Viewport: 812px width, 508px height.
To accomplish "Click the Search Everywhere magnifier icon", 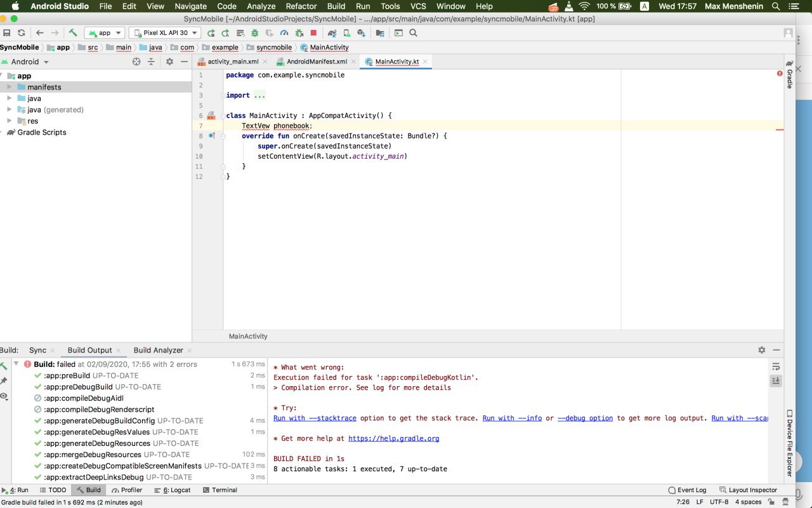I will click(414, 33).
